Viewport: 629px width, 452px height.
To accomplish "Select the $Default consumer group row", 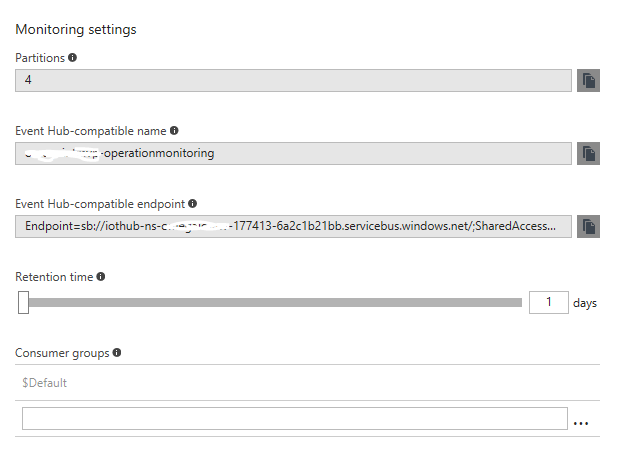I will click(x=300, y=383).
